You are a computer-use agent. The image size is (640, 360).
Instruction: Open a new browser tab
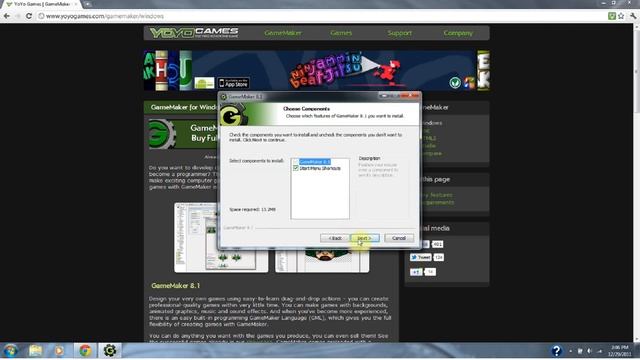pyautogui.click(x=87, y=4)
